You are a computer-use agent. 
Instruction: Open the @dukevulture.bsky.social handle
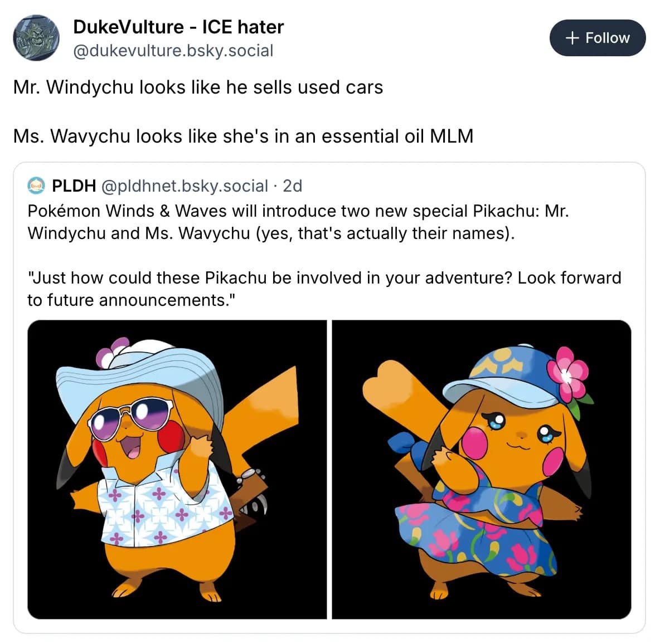(x=173, y=51)
